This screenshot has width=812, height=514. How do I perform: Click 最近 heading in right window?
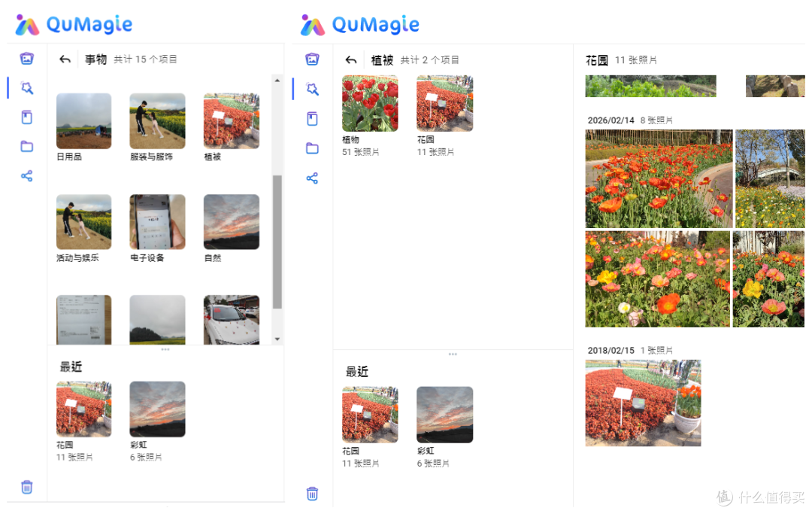click(357, 372)
